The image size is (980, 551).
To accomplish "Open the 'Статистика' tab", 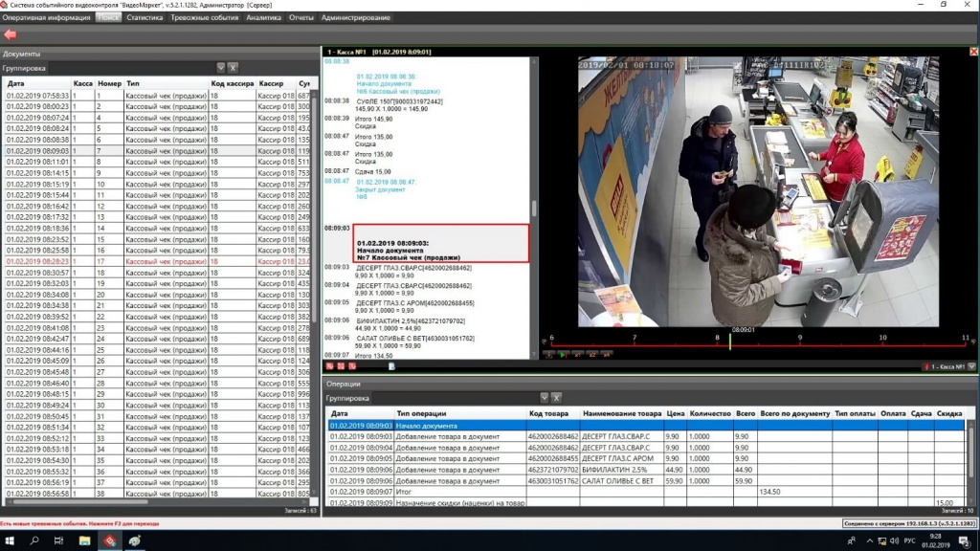I will [144, 17].
